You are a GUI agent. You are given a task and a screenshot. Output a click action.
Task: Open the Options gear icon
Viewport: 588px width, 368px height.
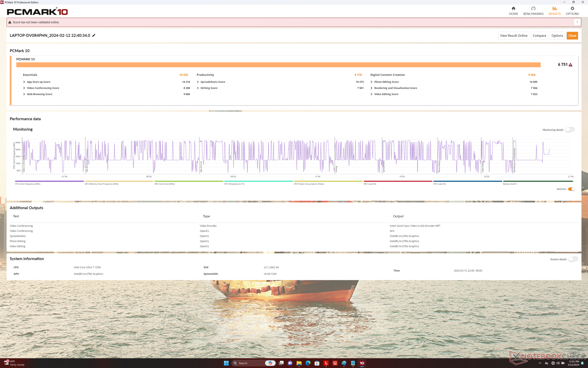(572, 9)
